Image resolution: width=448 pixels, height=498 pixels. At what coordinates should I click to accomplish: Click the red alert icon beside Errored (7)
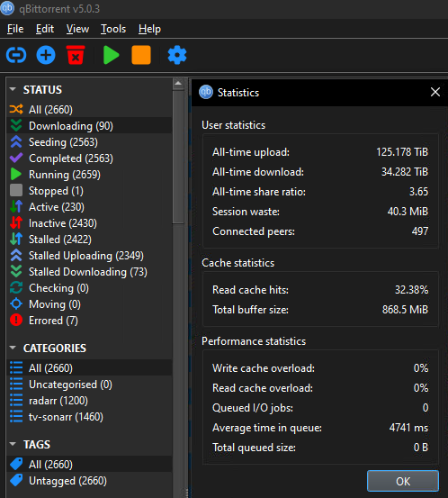click(16, 321)
